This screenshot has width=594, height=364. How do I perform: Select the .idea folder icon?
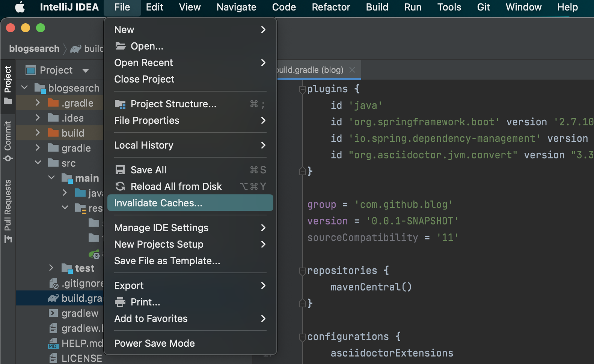tap(53, 118)
